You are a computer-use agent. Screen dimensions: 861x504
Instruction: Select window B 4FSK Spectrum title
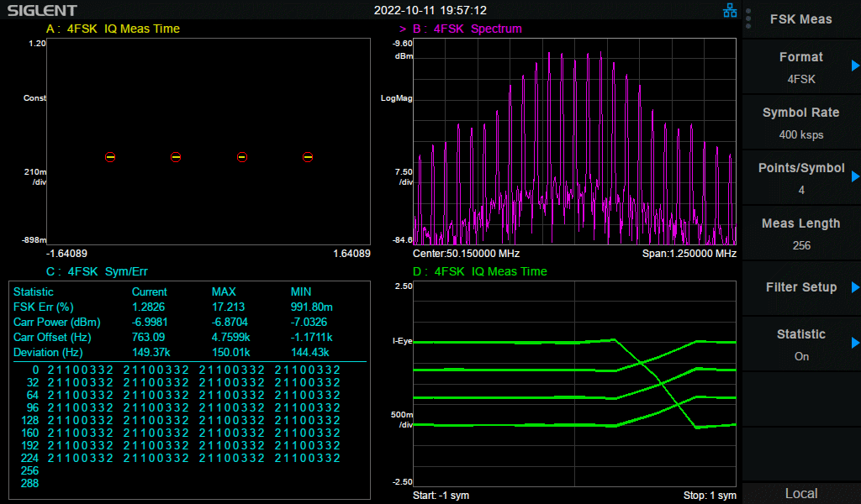467,29
